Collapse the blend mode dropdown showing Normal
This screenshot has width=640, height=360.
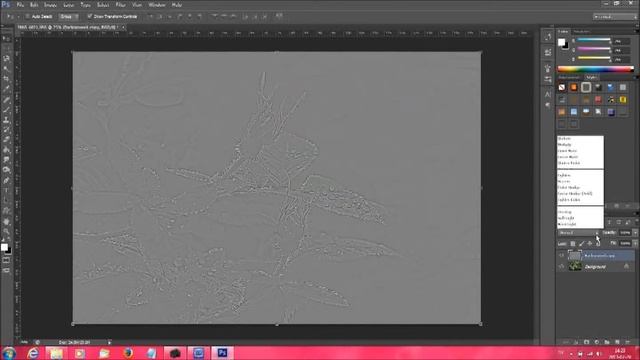(x=579, y=233)
